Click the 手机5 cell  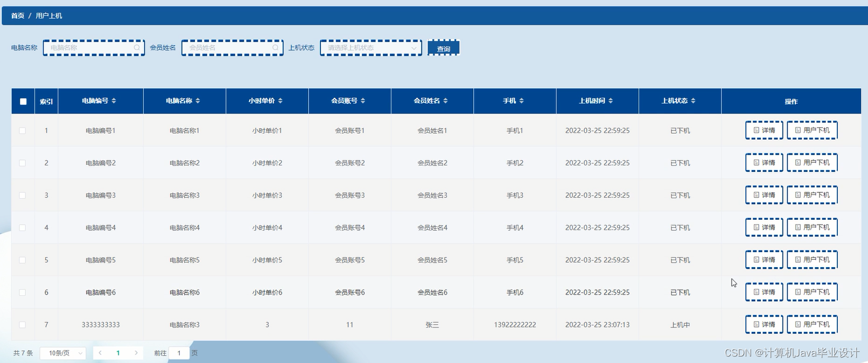point(515,260)
